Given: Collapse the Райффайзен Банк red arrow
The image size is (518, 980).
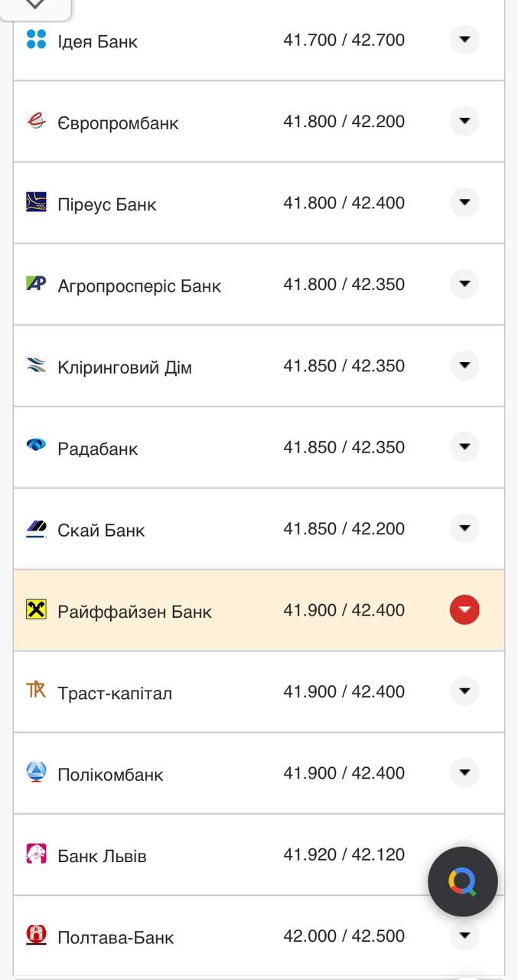Looking at the screenshot, I should [464, 610].
